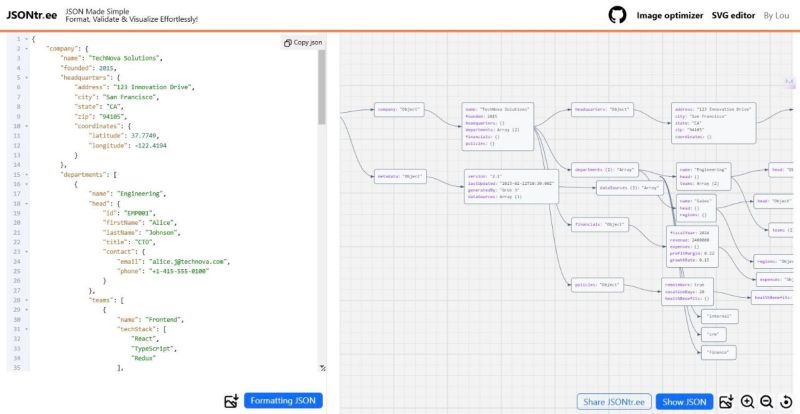Viewport: 800px width, 414px height.
Task: Click the "San Francisco" value in the editor
Action: (x=131, y=97)
